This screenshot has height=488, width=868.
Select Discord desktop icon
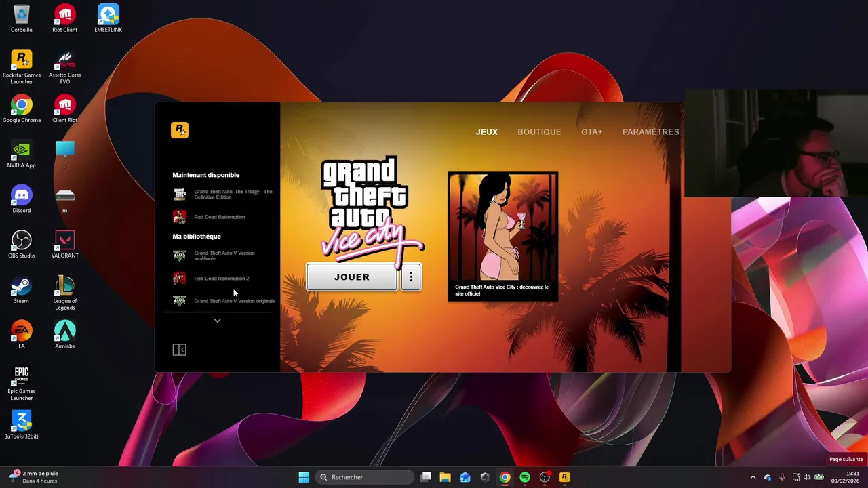click(x=22, y=199)
